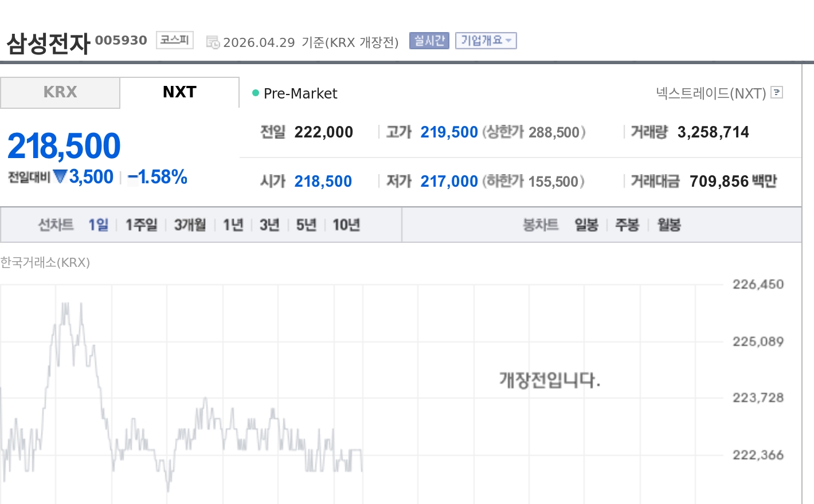Switch chart to 1년 range
Image resolution: width=814 pixels, height=504 pixels.
[x=233, y=225]
